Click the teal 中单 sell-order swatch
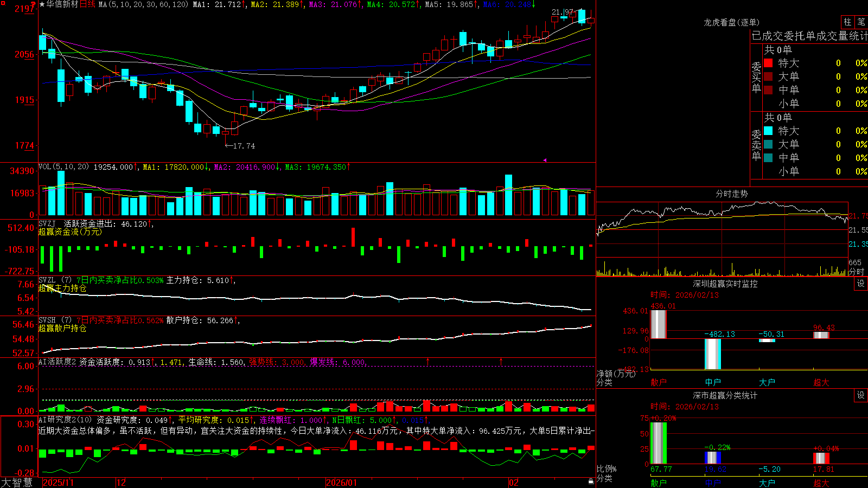Viewport: 868px width, 488px height. point(768,158)
